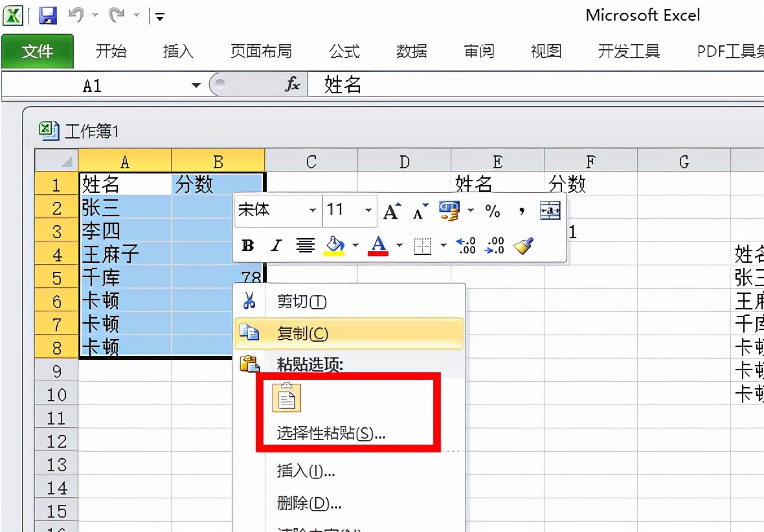Switch to the 审阅 ribbon tab
This screenshot has width=764, height=532.
(479, 51)
